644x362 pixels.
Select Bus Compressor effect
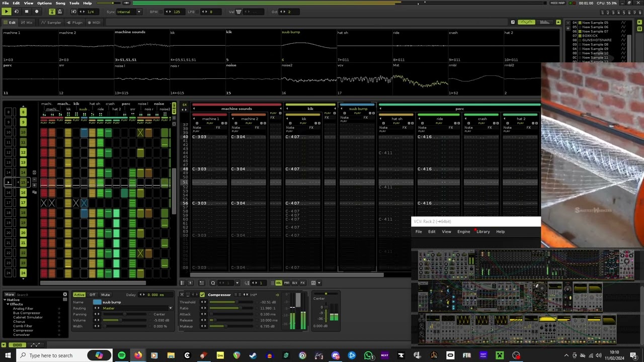(x=27, y=313)
